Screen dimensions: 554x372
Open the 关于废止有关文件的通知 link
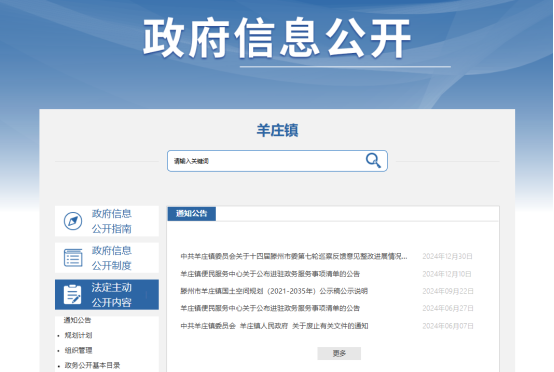tap(274, 326)
